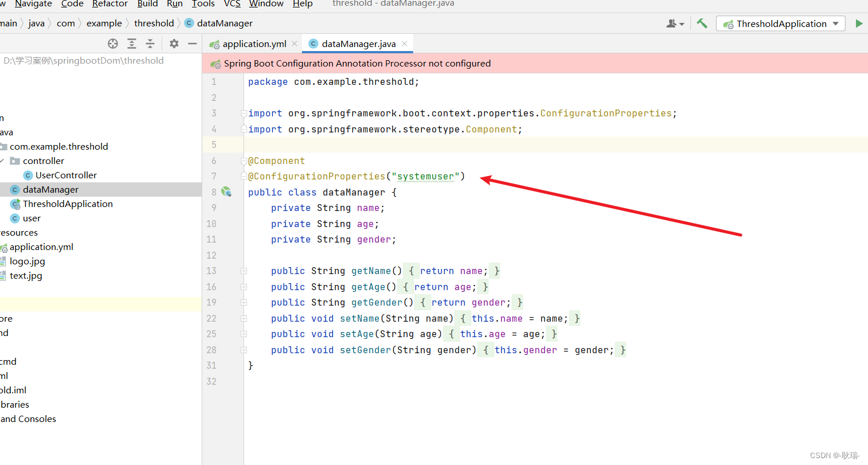Screen dimensions: 868x465
Task: Switch to the application.yml editor tab
Action: pyautogui.click(x=254, y=43)
